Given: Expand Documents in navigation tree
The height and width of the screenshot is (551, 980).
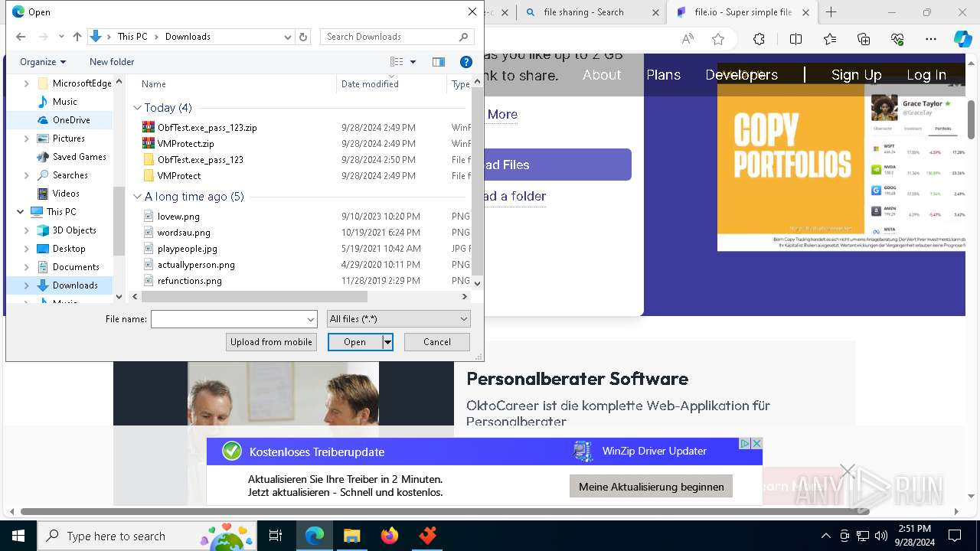Looking at the screenshot, I should pyautogui.click(x=27, y=267).
